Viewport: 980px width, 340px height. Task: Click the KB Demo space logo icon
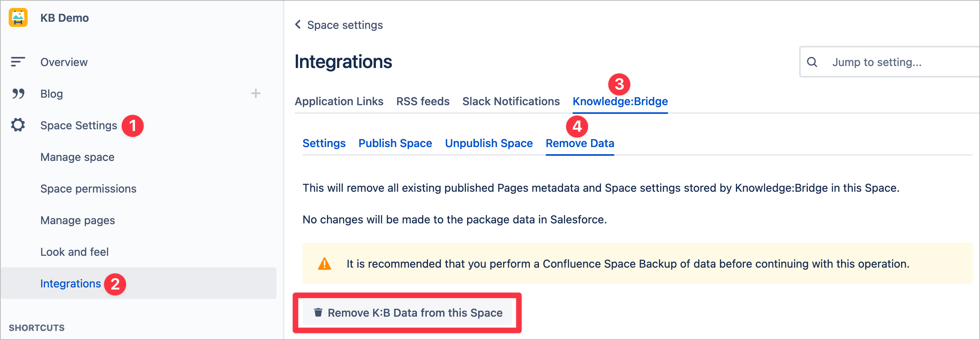coord(18,18)
